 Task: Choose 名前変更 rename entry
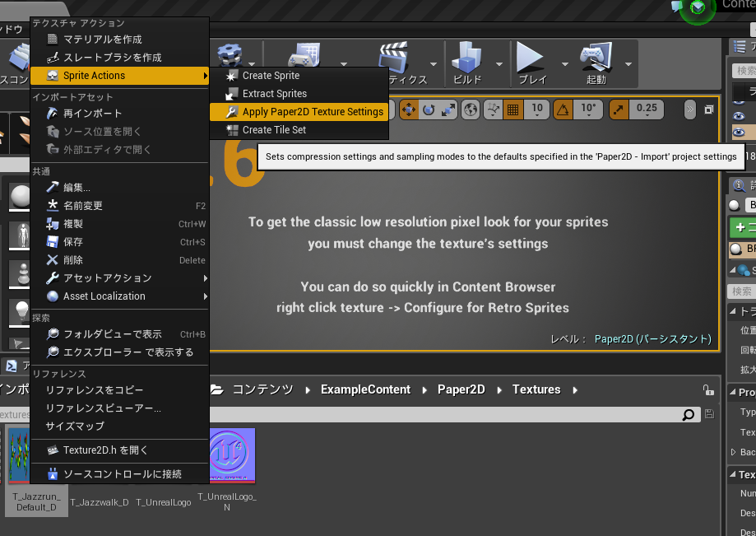point(119,206)
